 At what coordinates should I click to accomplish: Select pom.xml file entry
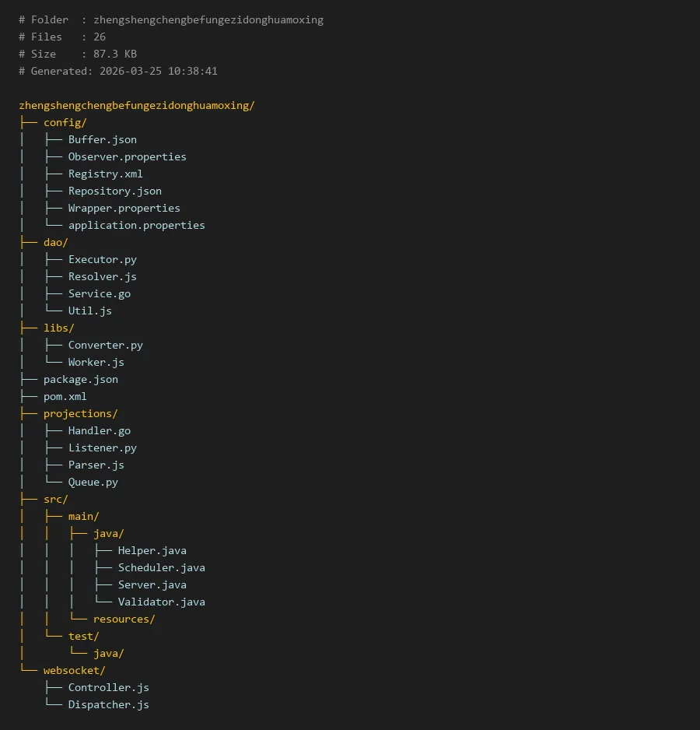65,396
